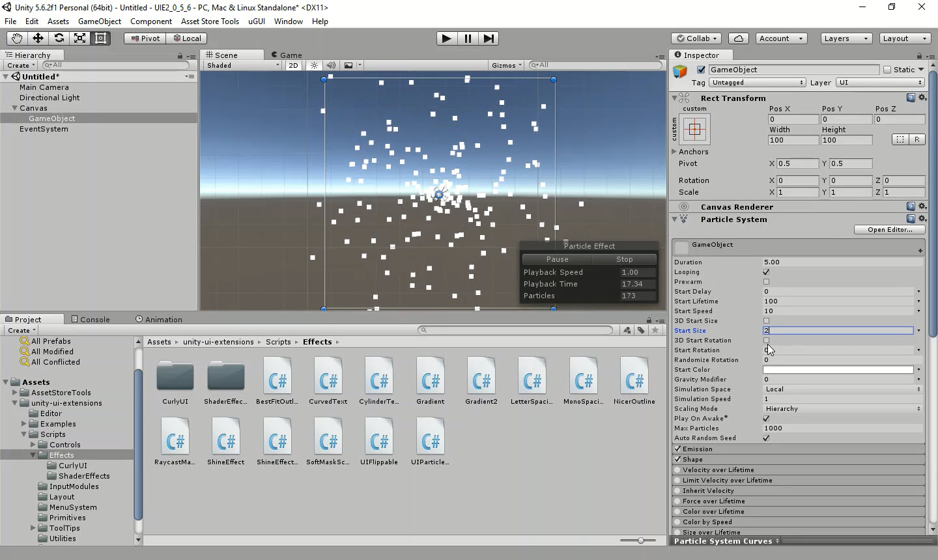Open the Layer dropdown UI
Image resolution: width=938 pixels, height=560 pixels.
pos(880,83)
